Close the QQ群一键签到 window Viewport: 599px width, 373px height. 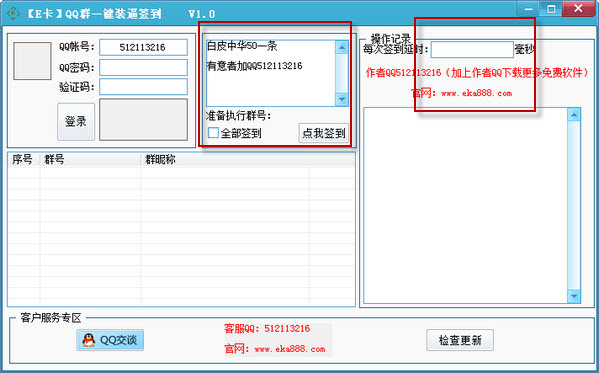[578, 9]
